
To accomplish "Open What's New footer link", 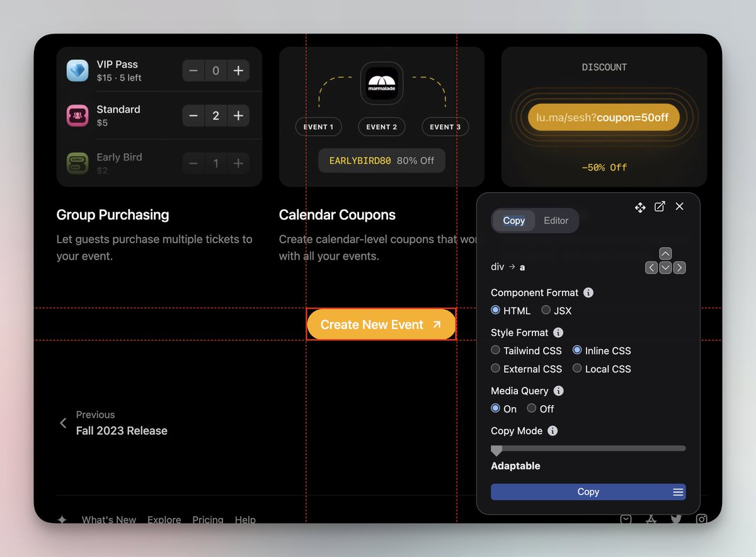I will (109, 520).
